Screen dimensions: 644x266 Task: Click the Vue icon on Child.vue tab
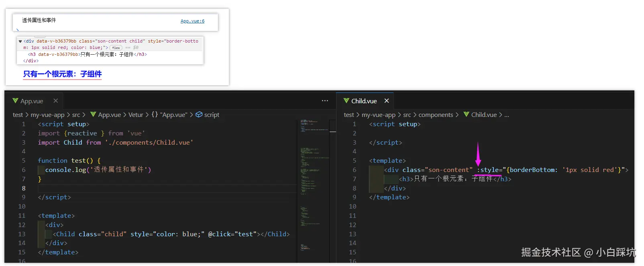click(x=346, y=101)
